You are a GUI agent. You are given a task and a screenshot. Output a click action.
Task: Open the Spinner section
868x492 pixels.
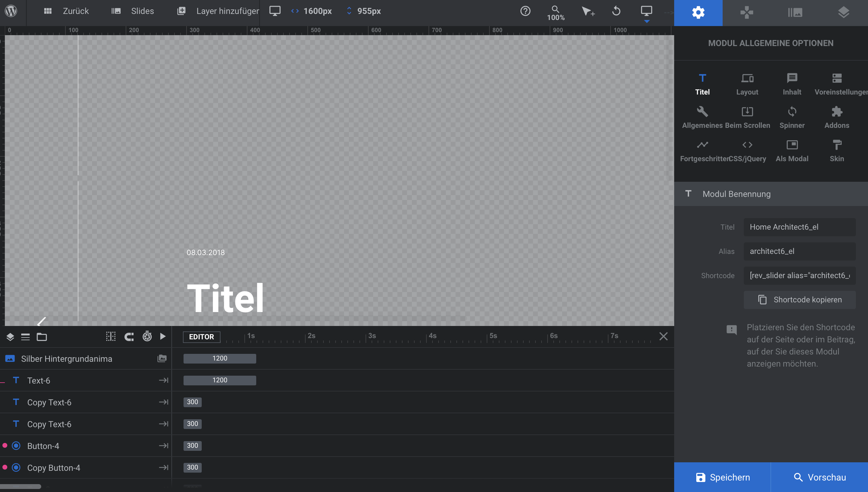792,118
